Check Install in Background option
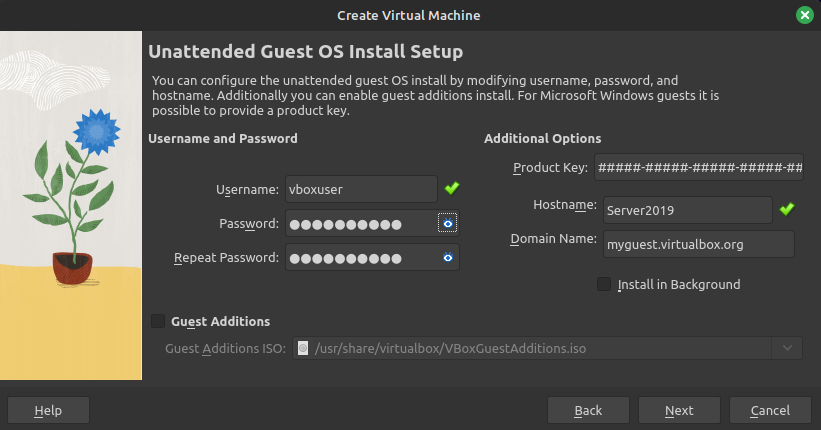This screenshot has height=430, width=821. point(604,284)
